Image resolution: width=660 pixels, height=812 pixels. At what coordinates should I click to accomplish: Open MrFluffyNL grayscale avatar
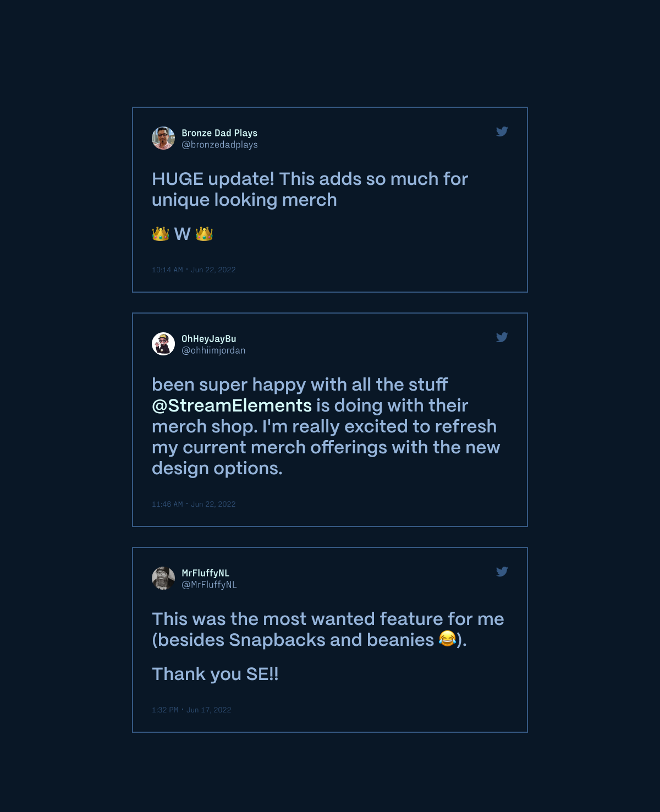(163, 578)
